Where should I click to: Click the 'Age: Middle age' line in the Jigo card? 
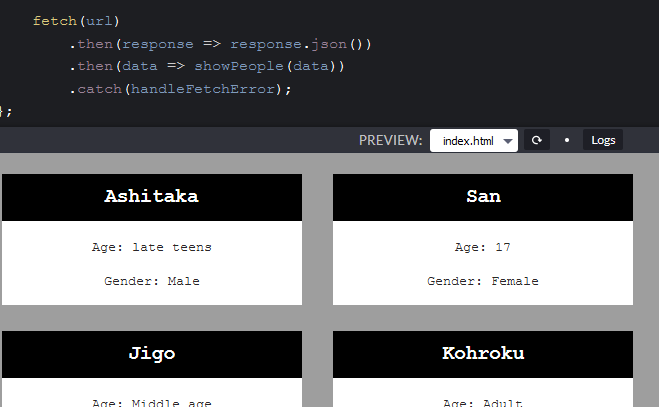[152, 402]
